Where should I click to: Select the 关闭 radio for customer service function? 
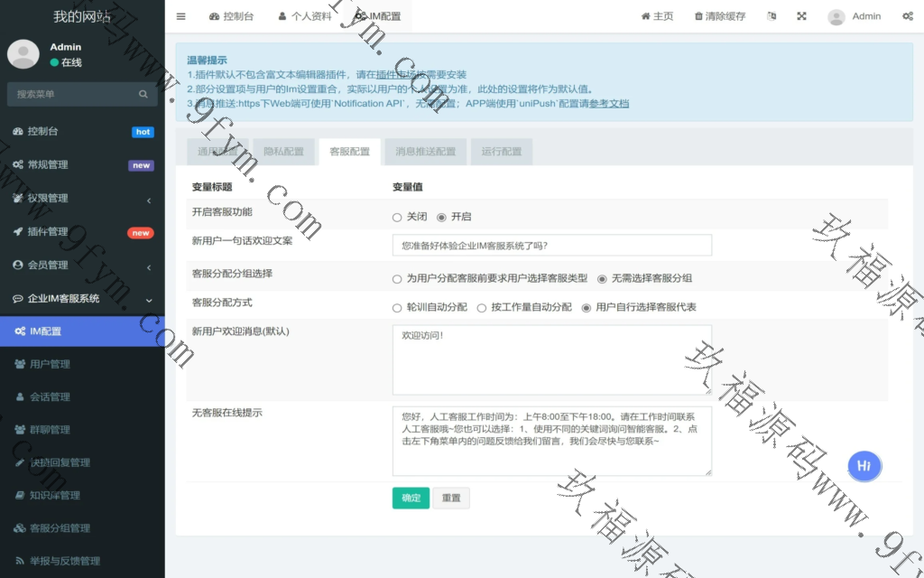coord(397,217)
